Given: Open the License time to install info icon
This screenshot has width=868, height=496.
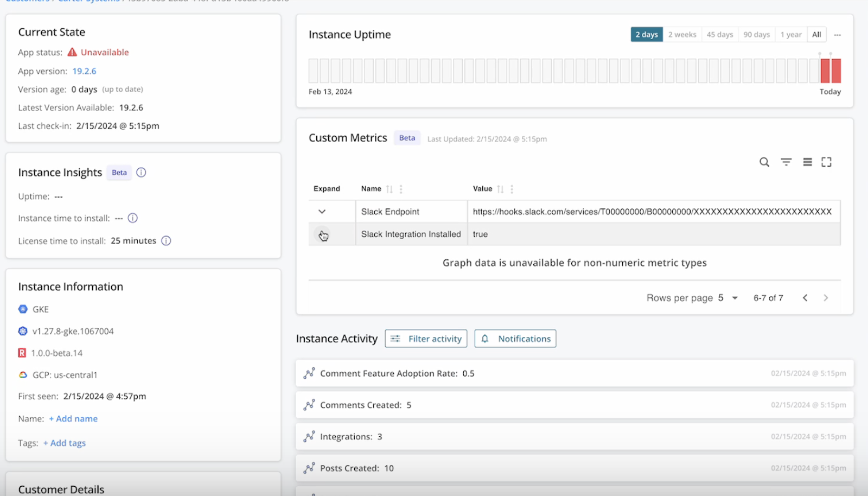Looking at the screenshot, I should click(166, 240).
